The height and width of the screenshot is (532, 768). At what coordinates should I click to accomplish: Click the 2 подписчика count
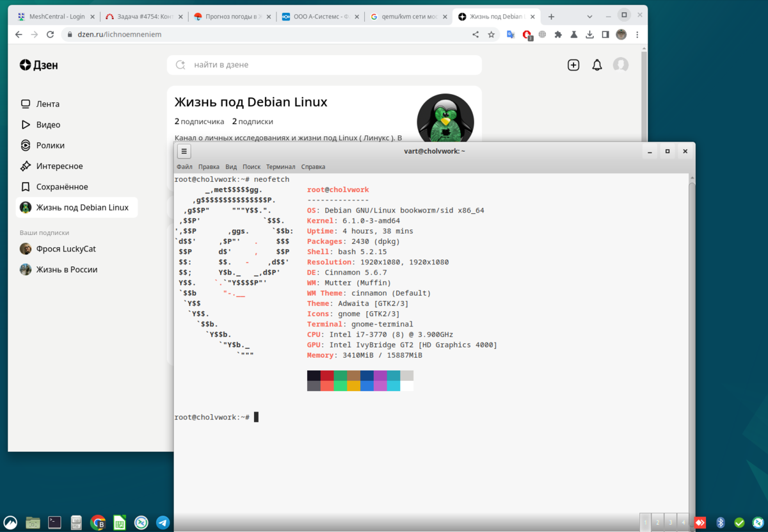click(199, 121)
